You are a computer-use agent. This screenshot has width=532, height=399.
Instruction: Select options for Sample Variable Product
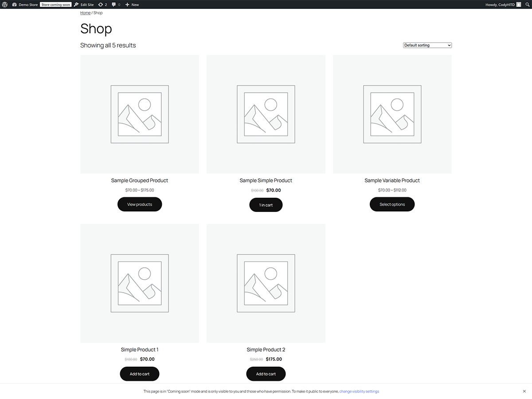click(392, 204)
